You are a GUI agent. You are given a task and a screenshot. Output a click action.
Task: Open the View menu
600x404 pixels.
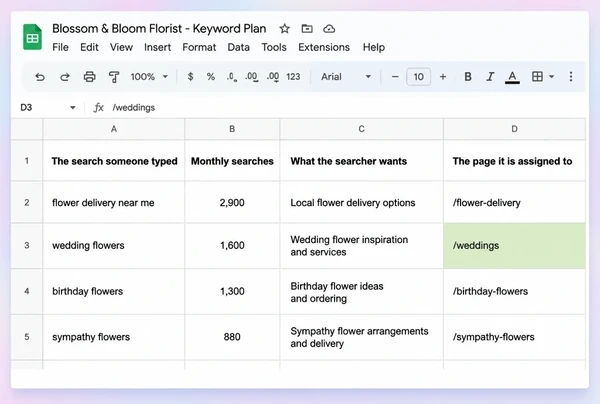(121, 47)
